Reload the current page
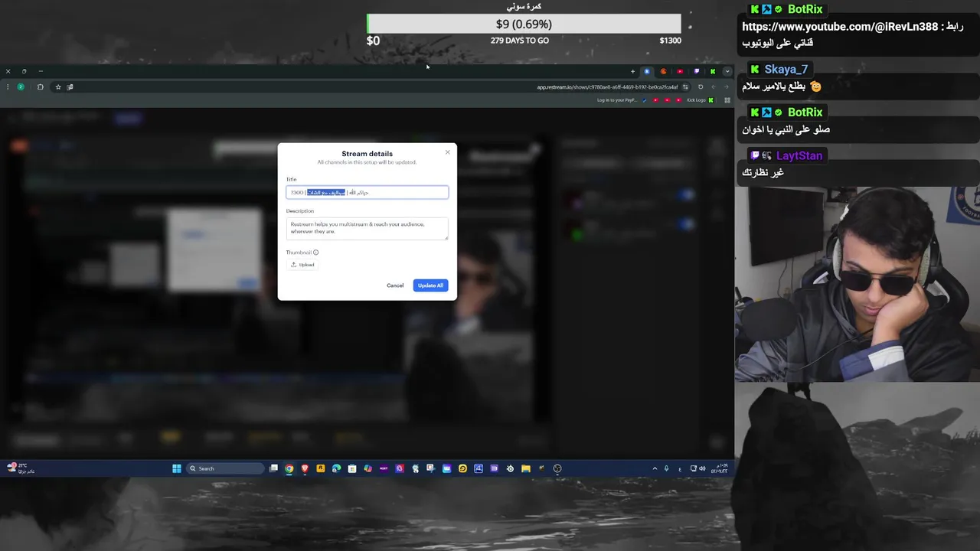Screen dimensions: 980x551 [700, 87]
